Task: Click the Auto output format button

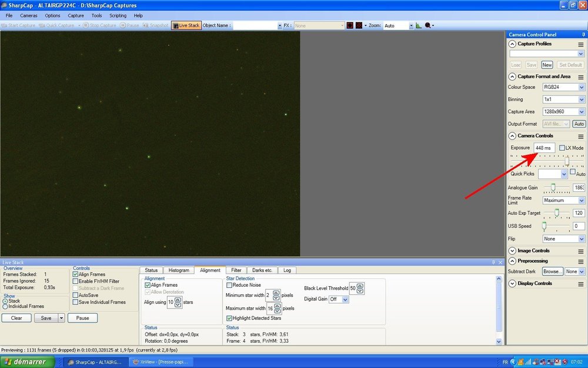Action: [579, 124]
